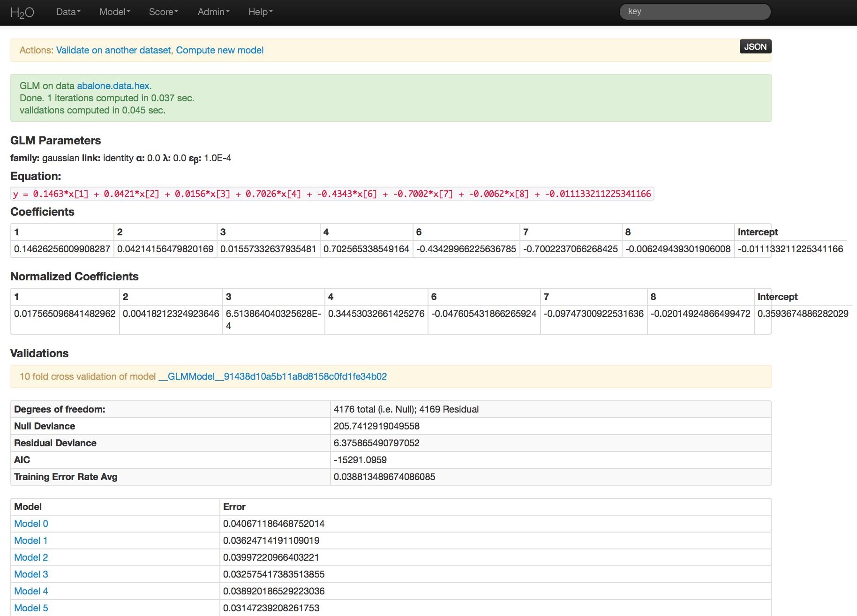Open the Admin menu
857x616 pixels.
[x=213, y=12]
